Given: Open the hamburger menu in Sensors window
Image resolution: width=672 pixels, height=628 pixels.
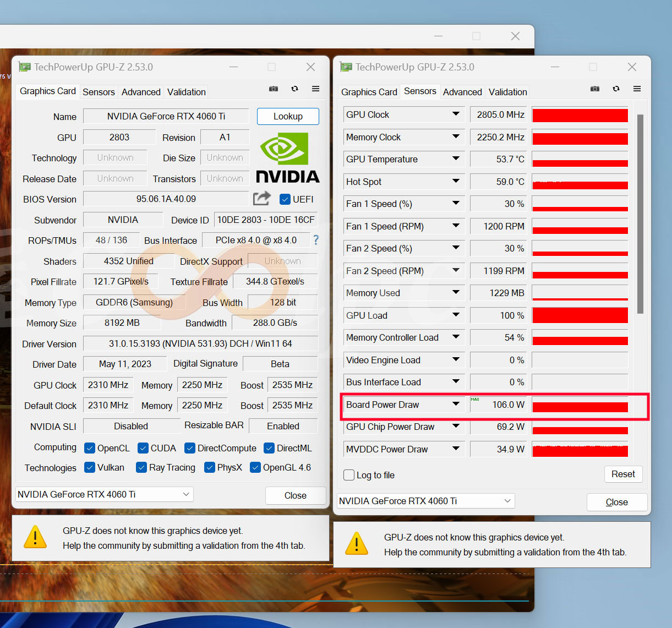Looking at the screenshot, I should (637, 89).
